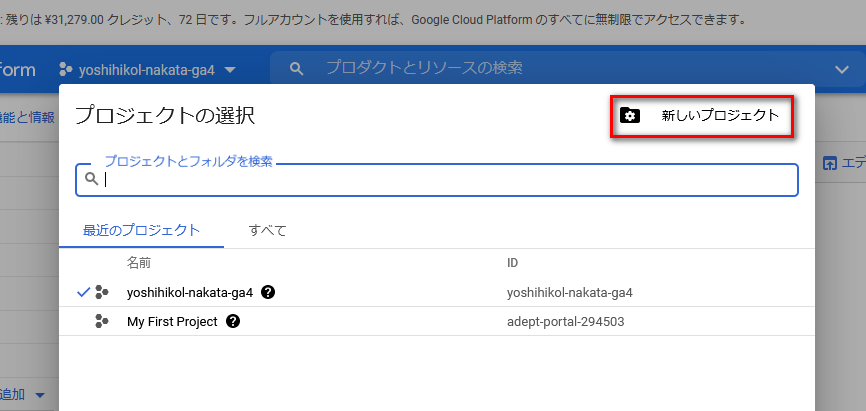
Task: Click the editor icon behind the dialog
Action: click(829, 163)
